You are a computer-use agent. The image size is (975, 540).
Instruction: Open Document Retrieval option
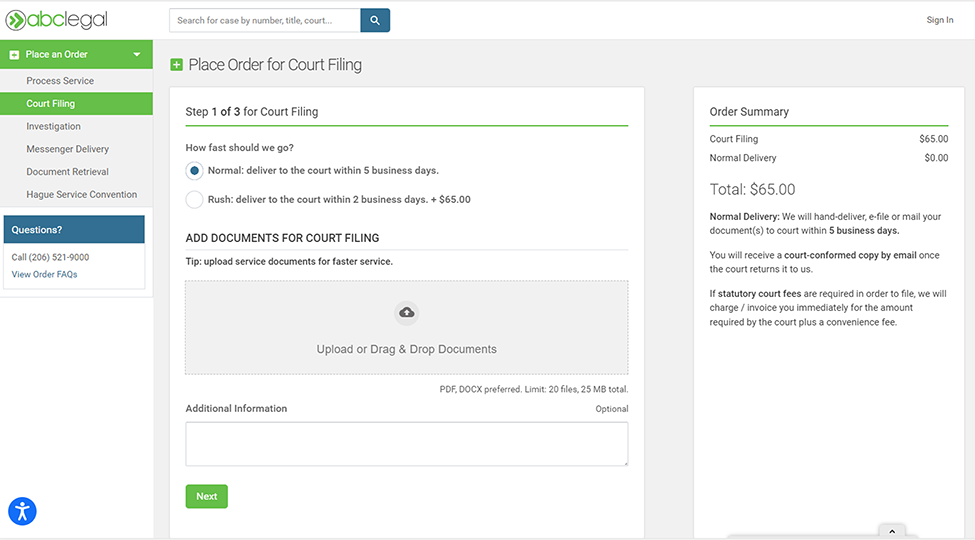coord(68,172)
